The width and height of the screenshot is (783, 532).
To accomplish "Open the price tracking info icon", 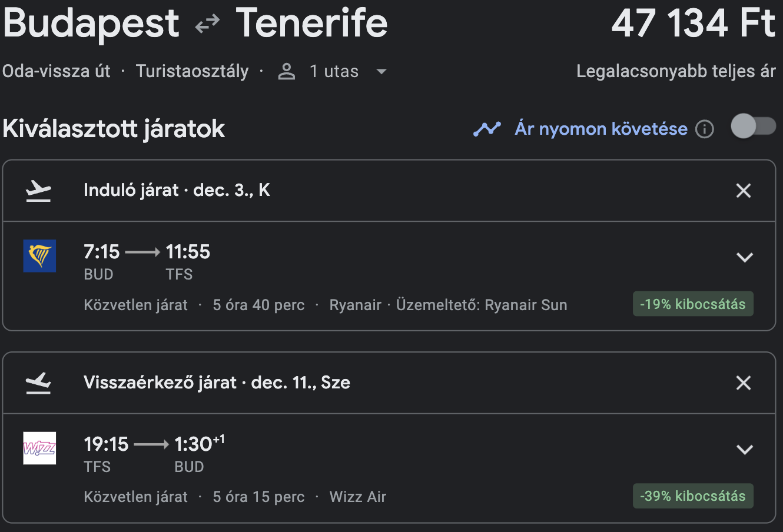I will coord(705,129).
